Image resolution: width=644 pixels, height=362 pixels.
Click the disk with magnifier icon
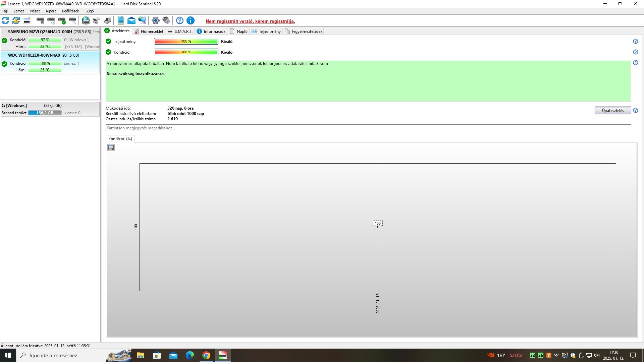click(73, 21)
